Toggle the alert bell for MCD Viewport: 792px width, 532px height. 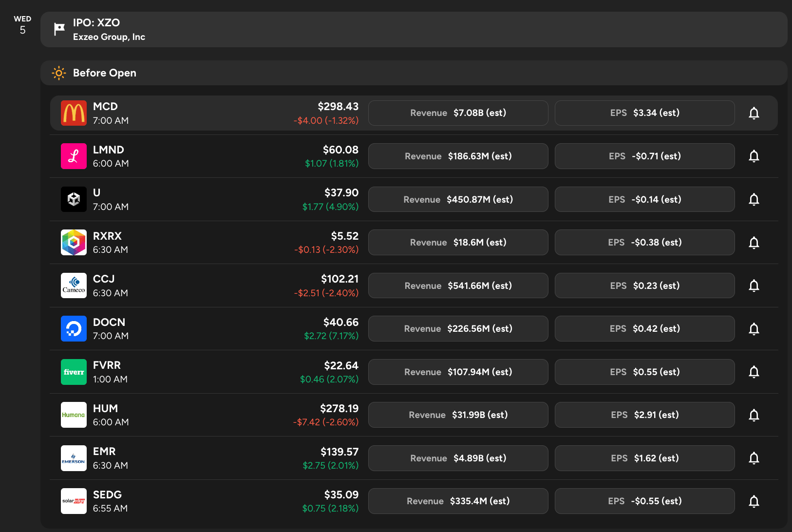coord(754,113)
